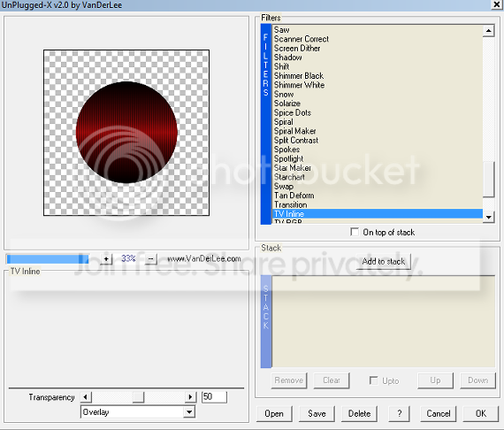Click the filter list scroll down arrow

point(489,217)
